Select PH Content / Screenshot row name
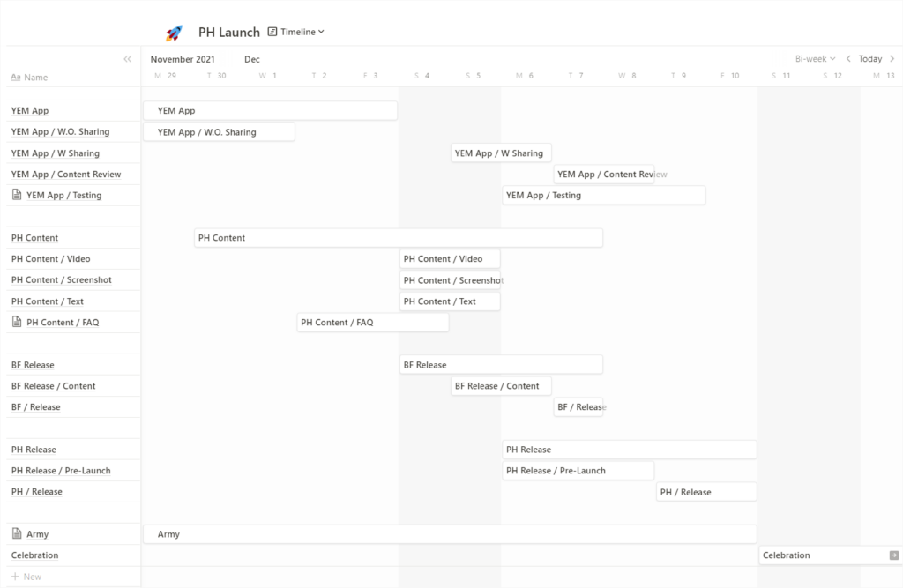This screenshot has height=588, width=903. pyautogui.click(x=62, y=279)
